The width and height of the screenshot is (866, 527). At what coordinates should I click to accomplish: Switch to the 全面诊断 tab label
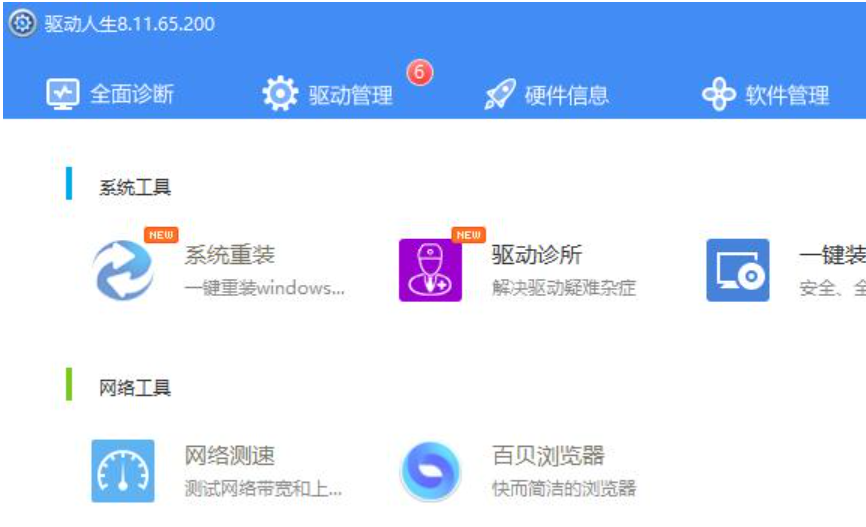pyautogui.click(x=132, y=95)
